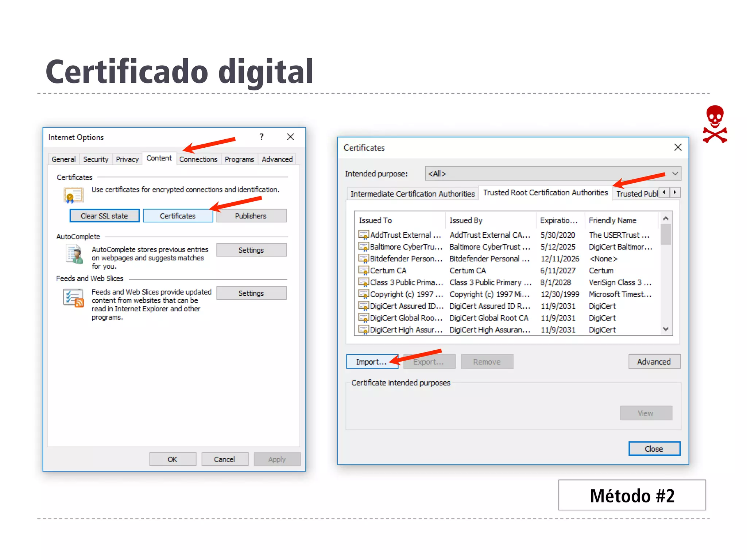
Task: Select 'Microsoft Timest...' friendly name
Action: (x=620, y=294)
